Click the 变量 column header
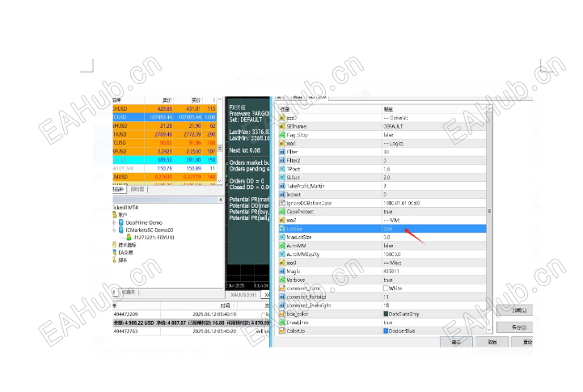 coord(330,109)
